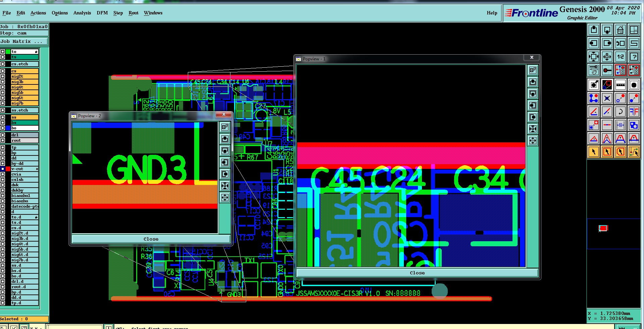Select the ruler measure tool
Screen dimensions: 644x329
621,85
